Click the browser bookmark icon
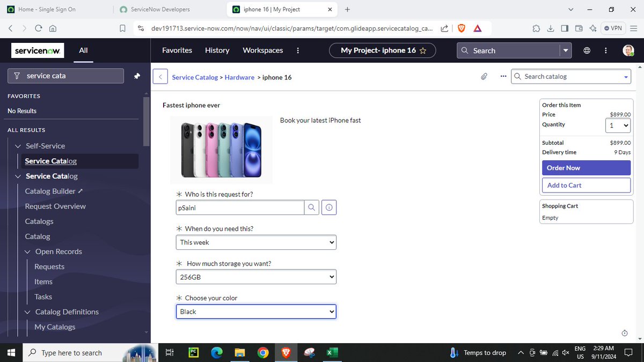This screenshot has height=362, width=644. click(x=123, y=28)
